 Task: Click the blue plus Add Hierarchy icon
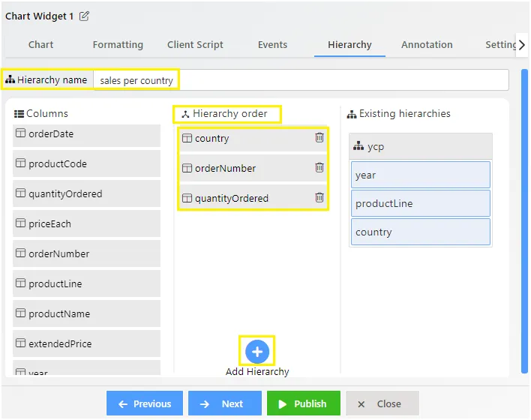click(257, 352)
